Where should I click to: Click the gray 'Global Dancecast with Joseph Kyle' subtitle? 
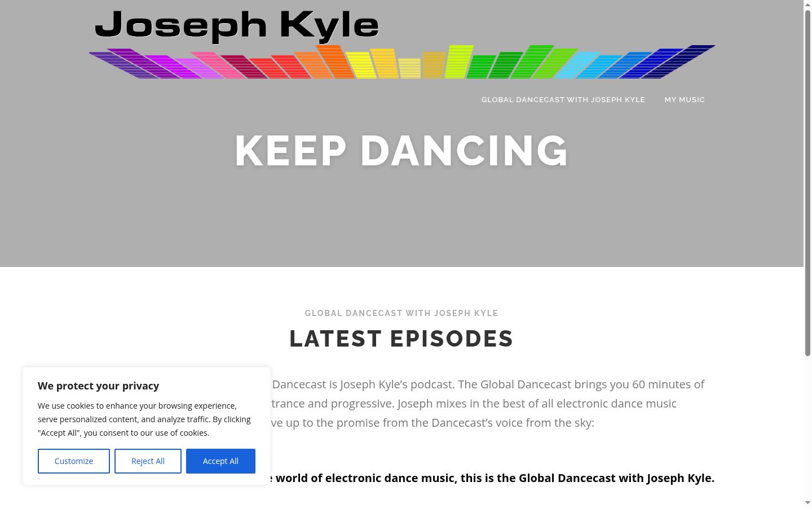coord(401,313)
